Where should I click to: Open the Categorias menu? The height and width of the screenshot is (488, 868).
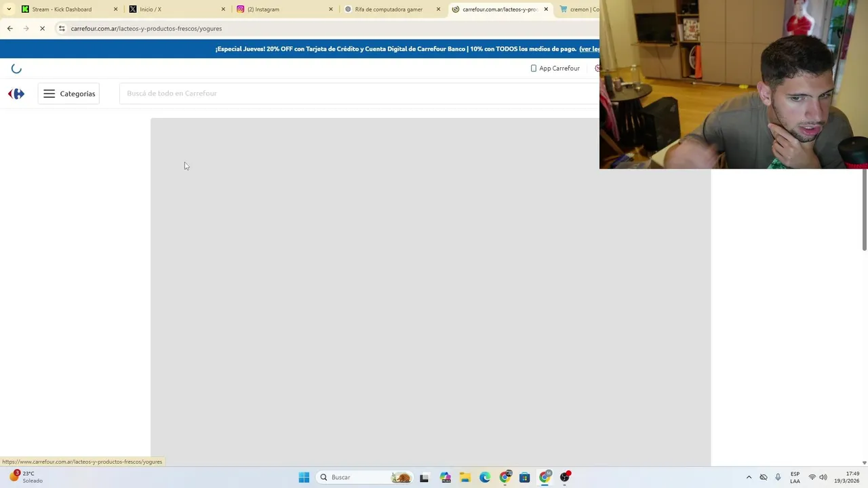pyautogui.click(x=69, y=94)
